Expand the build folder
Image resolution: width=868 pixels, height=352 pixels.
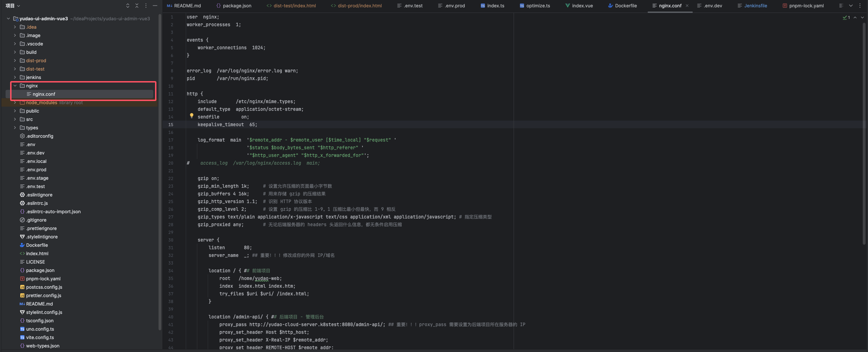(x=15, y=52)
